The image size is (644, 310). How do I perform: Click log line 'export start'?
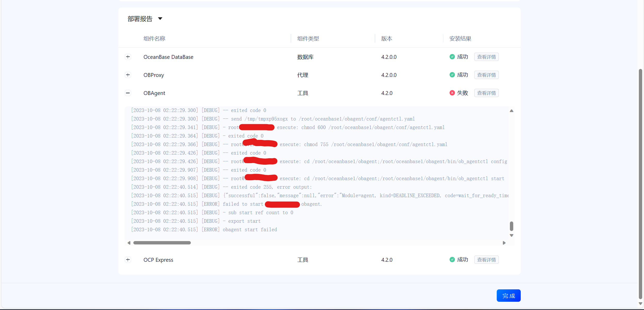point(196,221)
